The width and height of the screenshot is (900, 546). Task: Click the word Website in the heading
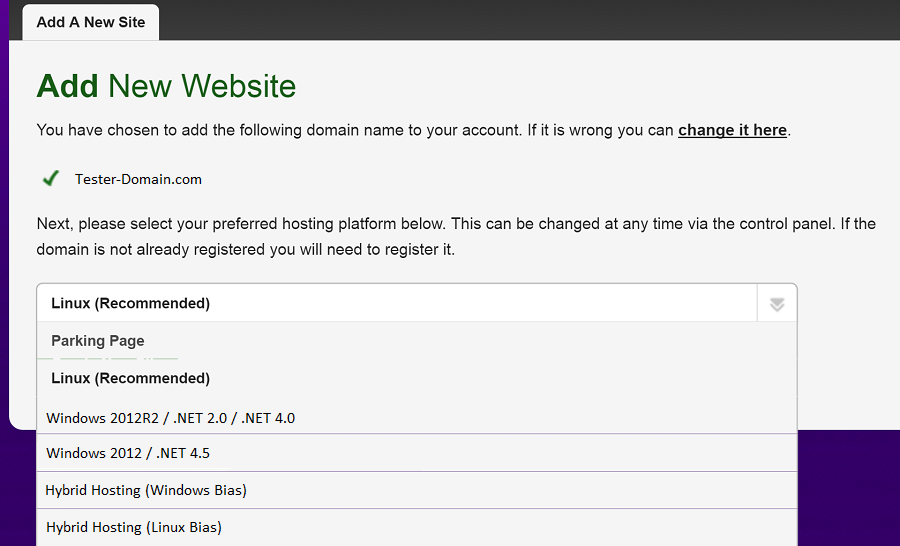(239, 86)
